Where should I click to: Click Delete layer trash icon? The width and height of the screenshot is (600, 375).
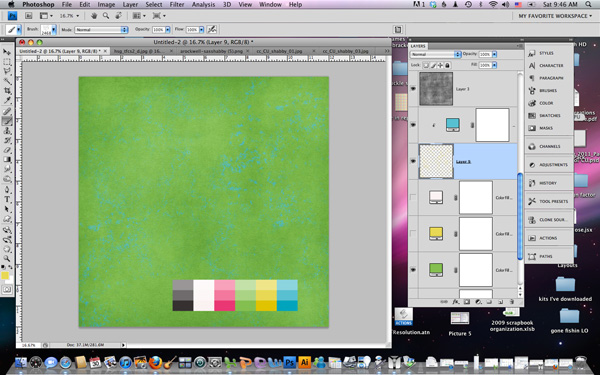click(x=511, y=302)
